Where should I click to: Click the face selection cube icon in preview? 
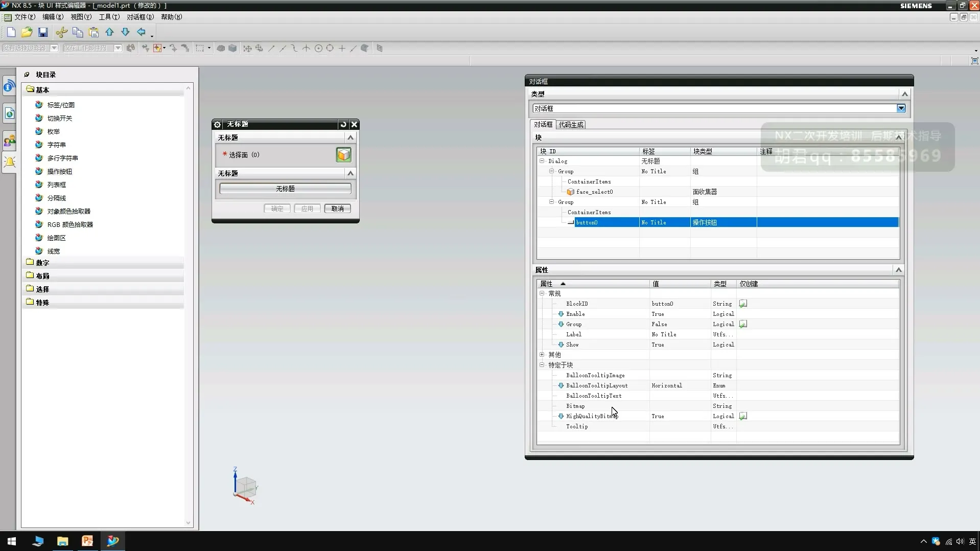click(x=343, y=155)
